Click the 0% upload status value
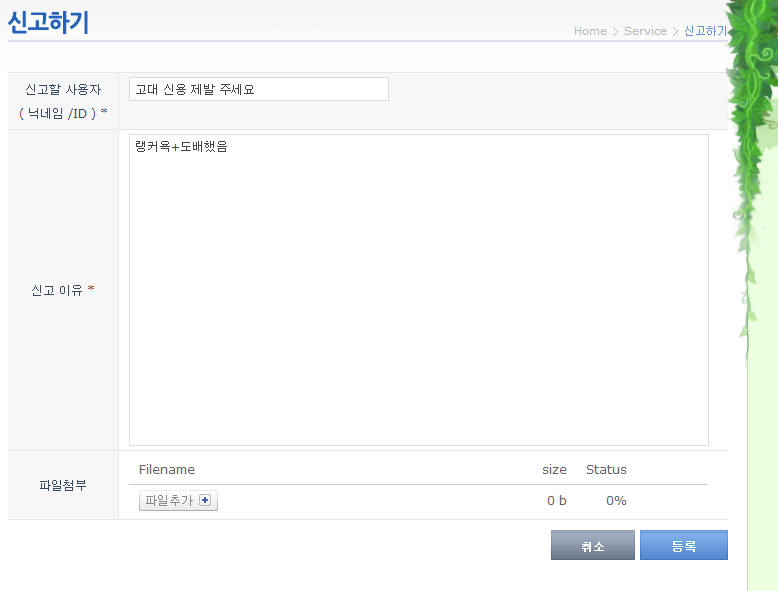778x591 pixels. pyautogui.click(x=616, y=501)
